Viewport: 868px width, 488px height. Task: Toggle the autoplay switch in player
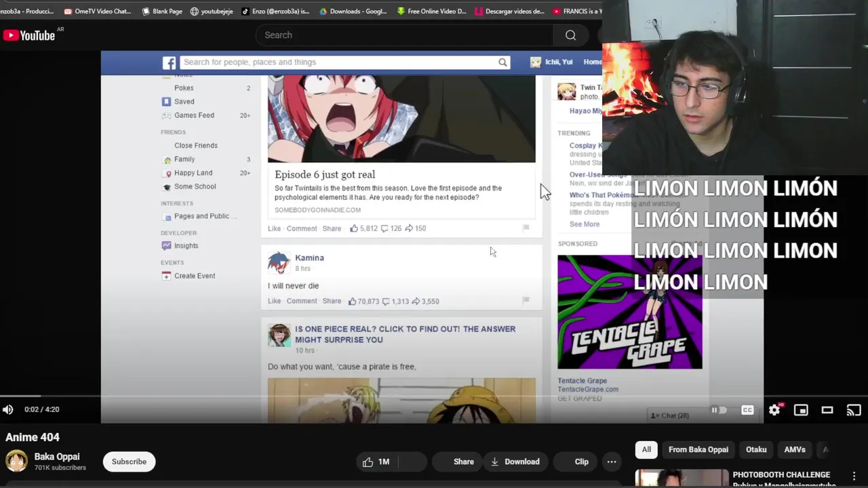719,410
